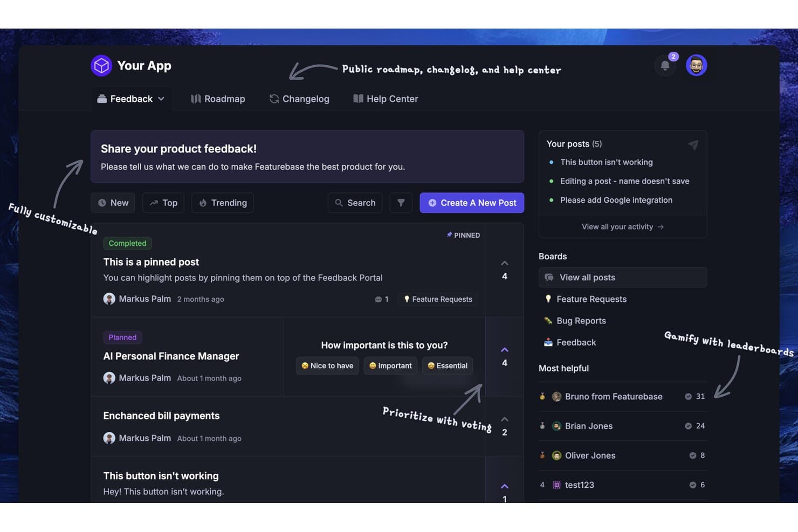The height and width of the screenshot is (532, 798).
Task: Open the Bug Reports board
Action: (x=575, y=321)
